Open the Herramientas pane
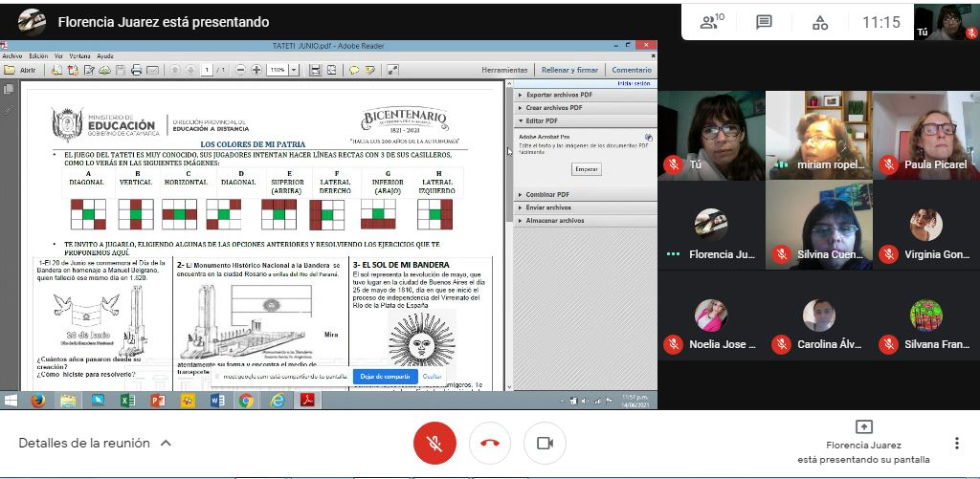Screen dimensions: 980x479 tap(504, 71)
